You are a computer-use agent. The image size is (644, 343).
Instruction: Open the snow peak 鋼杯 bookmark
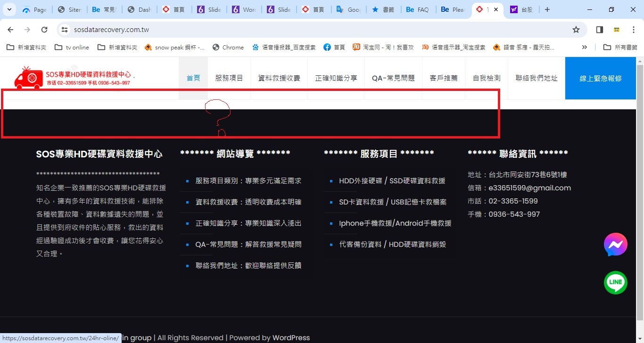tap(174, 47)
